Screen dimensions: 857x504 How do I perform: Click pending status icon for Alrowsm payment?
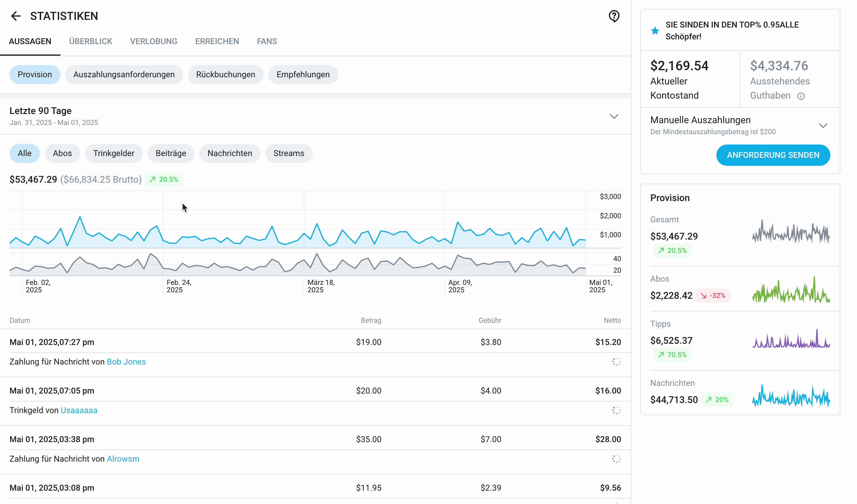(x=616, y=459)
